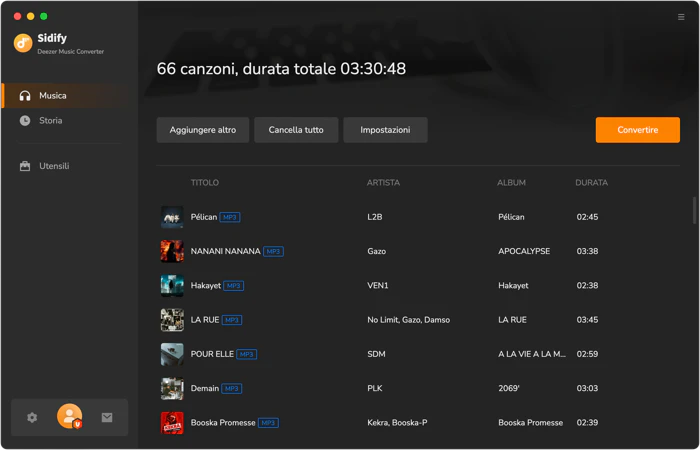This screenshot has height=450, width=700.
Task: Open the user profile avatar
Action: tap(70, 417)
